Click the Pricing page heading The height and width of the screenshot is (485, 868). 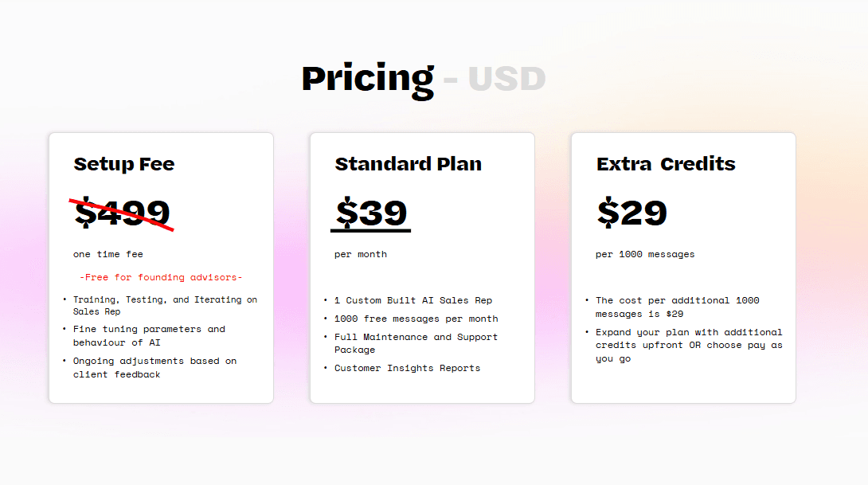pyautogui.click(x=367, y=78)
